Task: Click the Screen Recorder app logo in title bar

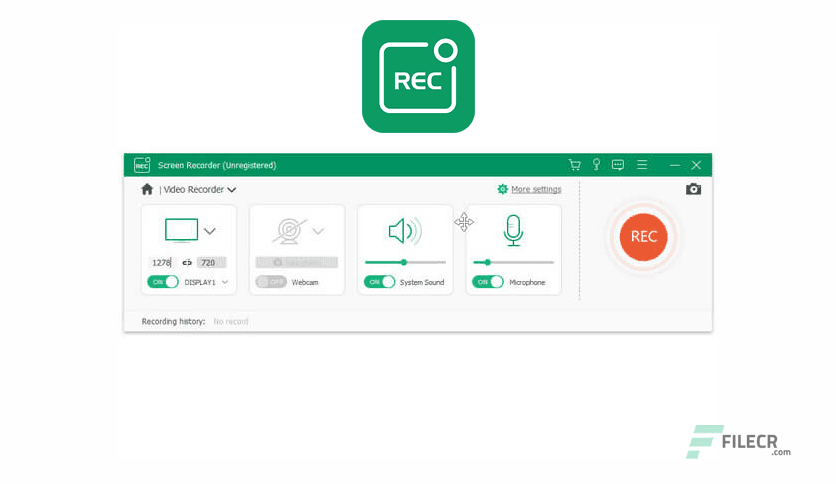Action: pyautogui.click(x=142, y=165)
